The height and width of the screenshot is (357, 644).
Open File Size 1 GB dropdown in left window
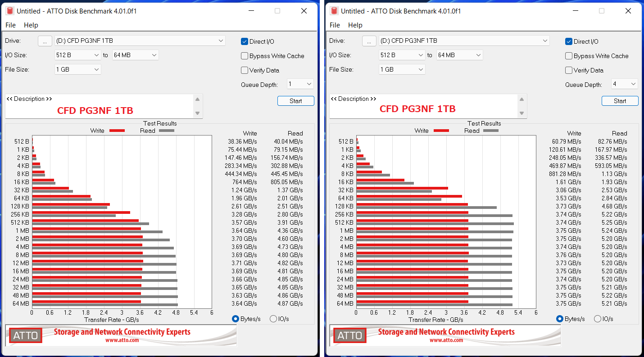click(77, 69)
